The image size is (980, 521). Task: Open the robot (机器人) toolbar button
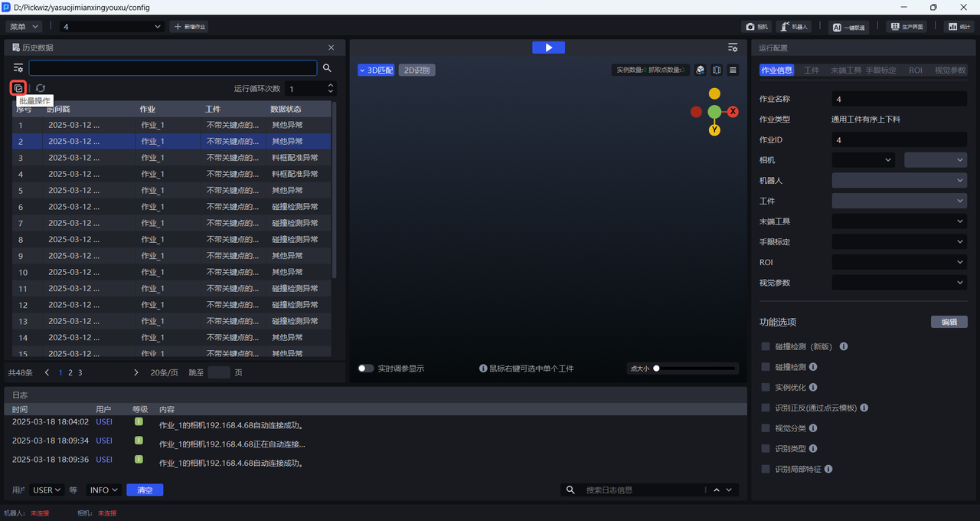(793, 27)
